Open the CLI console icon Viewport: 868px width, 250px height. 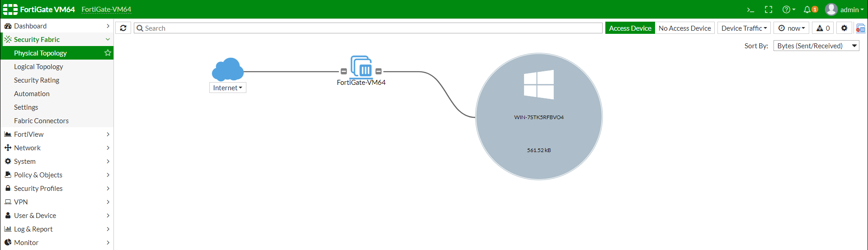point(750,9)
